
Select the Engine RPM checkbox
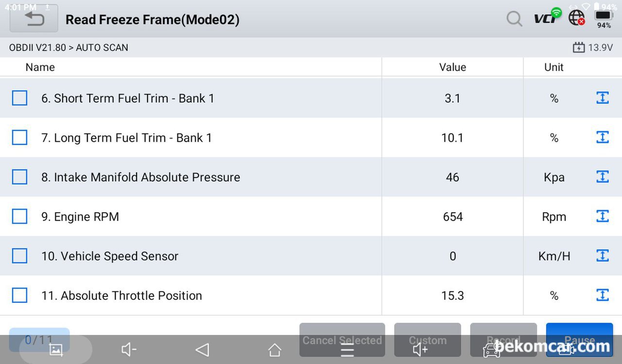tap(19, 216)
